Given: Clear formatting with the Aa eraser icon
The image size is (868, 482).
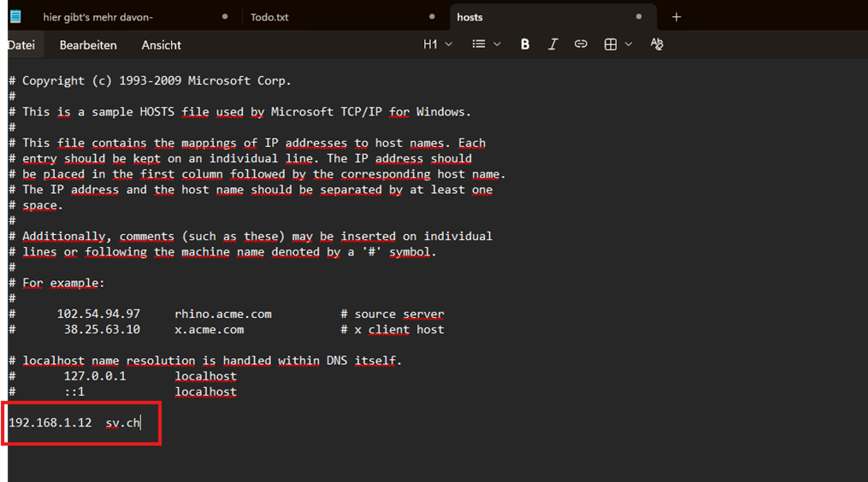Looking at the screenshot, I should 657,44.
